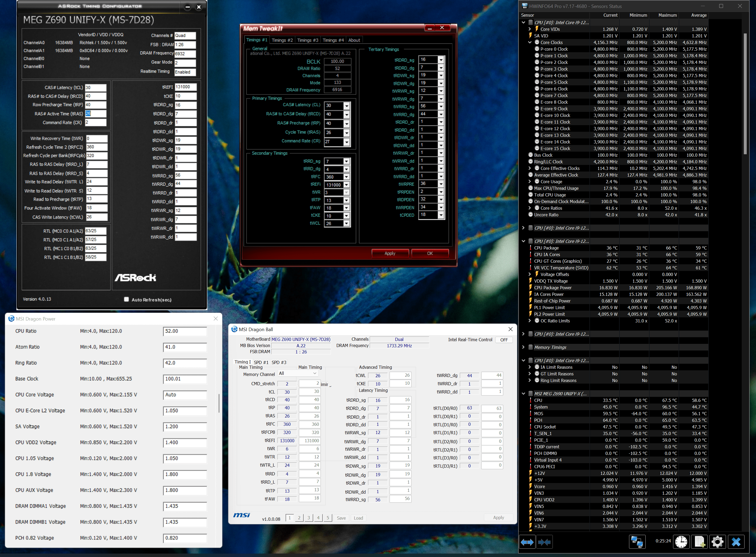Start logging with HWiNFO sheet-plus icon

tap(699, 542)
